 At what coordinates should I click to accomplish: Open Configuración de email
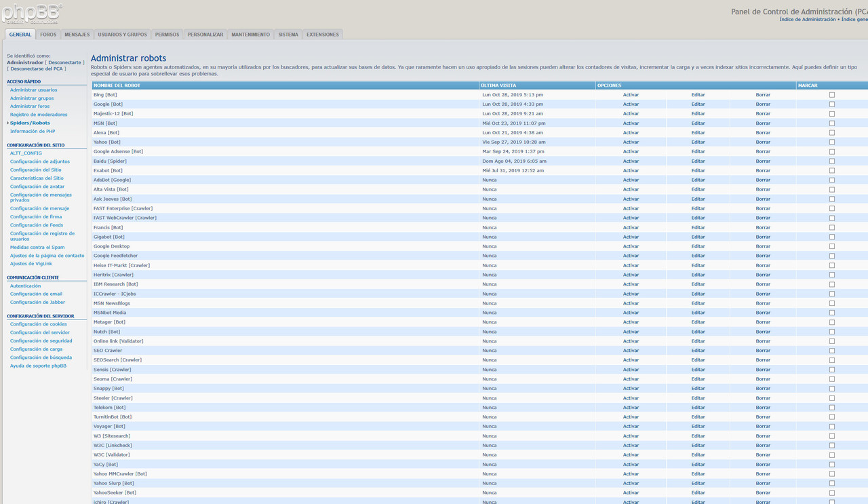[x=36, y=294]
